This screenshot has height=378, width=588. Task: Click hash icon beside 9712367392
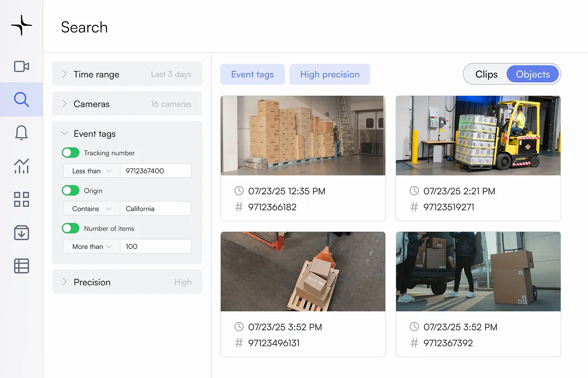[x=414, y=343]
